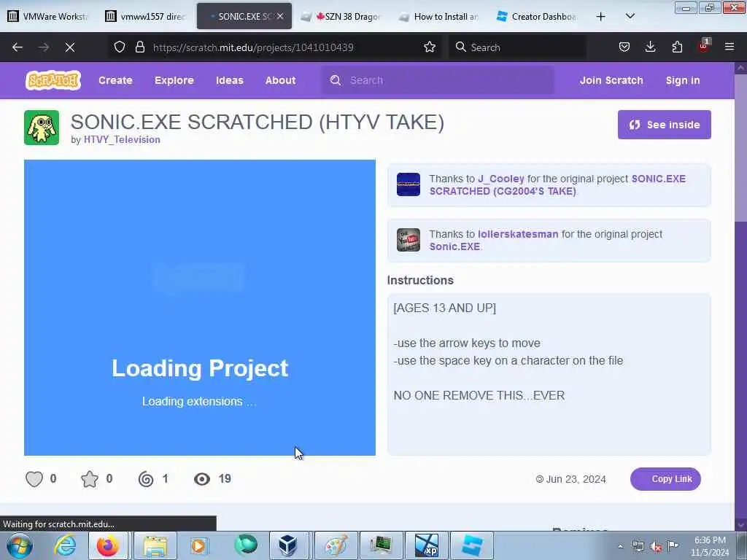Click the eye views counter icon
Viewport: 747px width, 560px height.
[x=202, y=479]
